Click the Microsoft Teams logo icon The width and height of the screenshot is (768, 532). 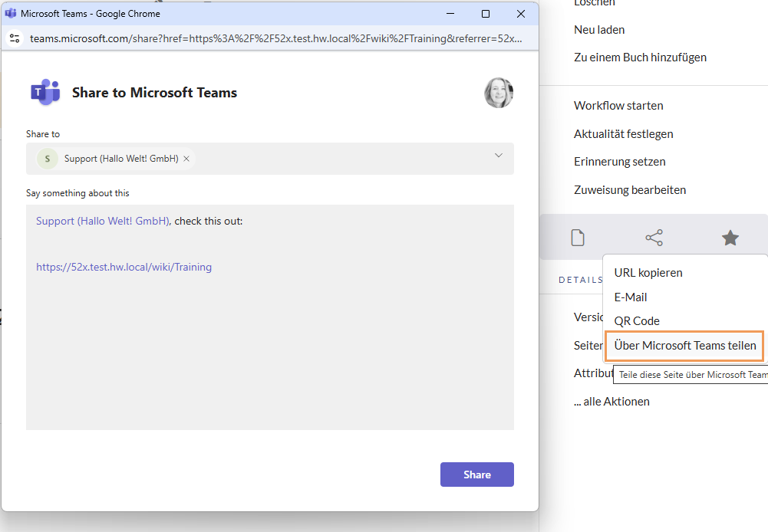pyautogui.click(x=45, y=92)
